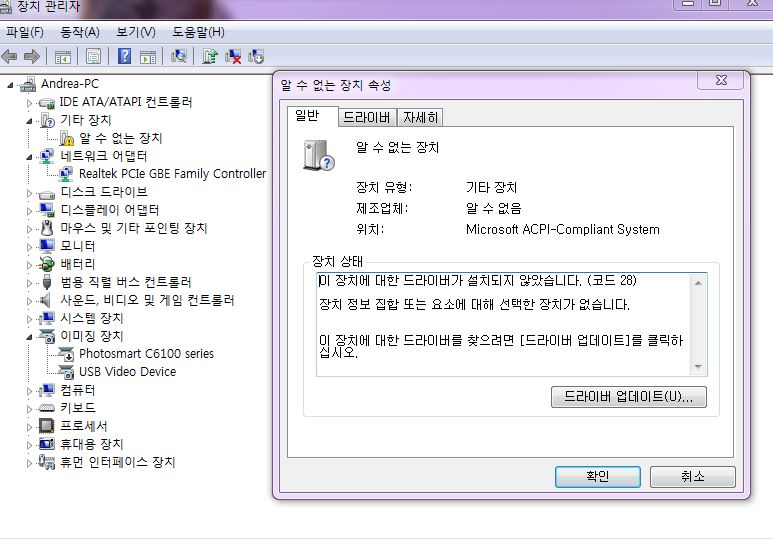Open the 보기(V) menu
The width and height of the screenshot is (773, 540).
pyautogui.click(x=136, y=33)
